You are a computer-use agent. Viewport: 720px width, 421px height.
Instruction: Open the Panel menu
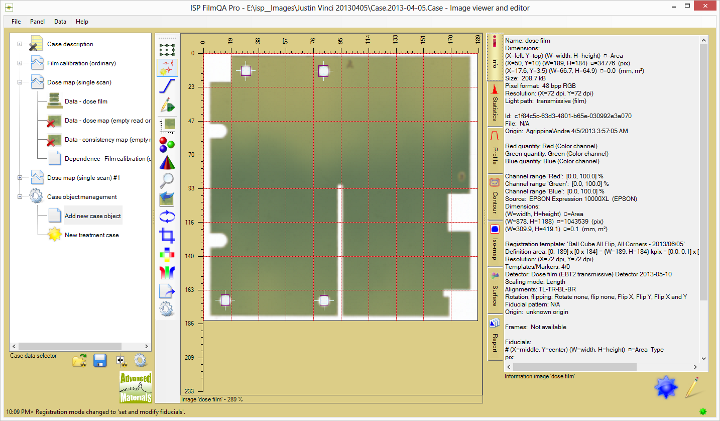pyautogui.click(x=37, y=22)
